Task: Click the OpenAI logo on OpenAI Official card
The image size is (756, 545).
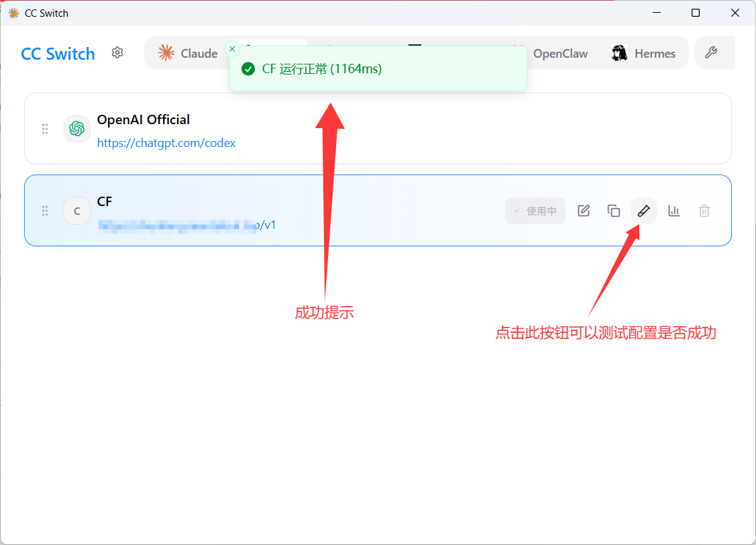Action: pyautogui.click(x=76, y=128)
